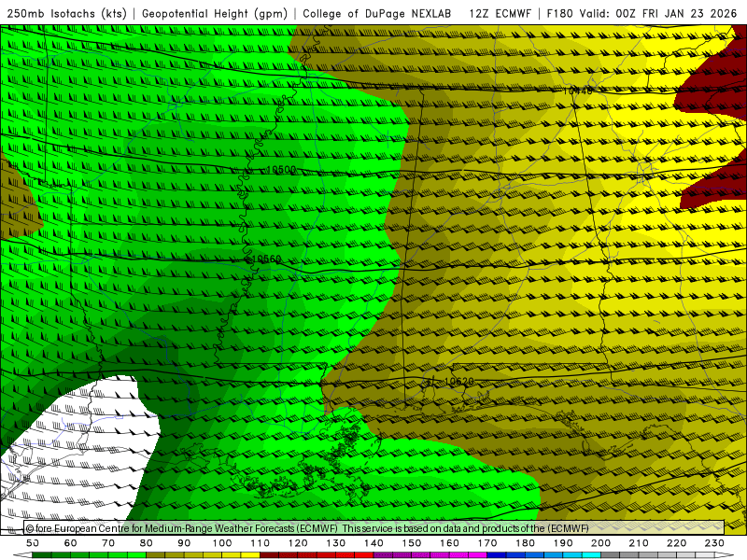Click the legend value 80
Screen dimensions: 747x560
click(147, 543)
